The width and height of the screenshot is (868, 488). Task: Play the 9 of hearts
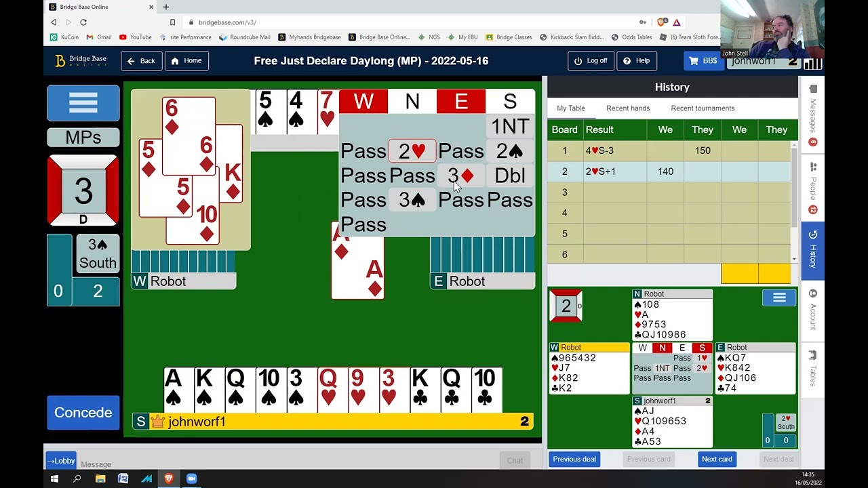[x=362, y=390]
